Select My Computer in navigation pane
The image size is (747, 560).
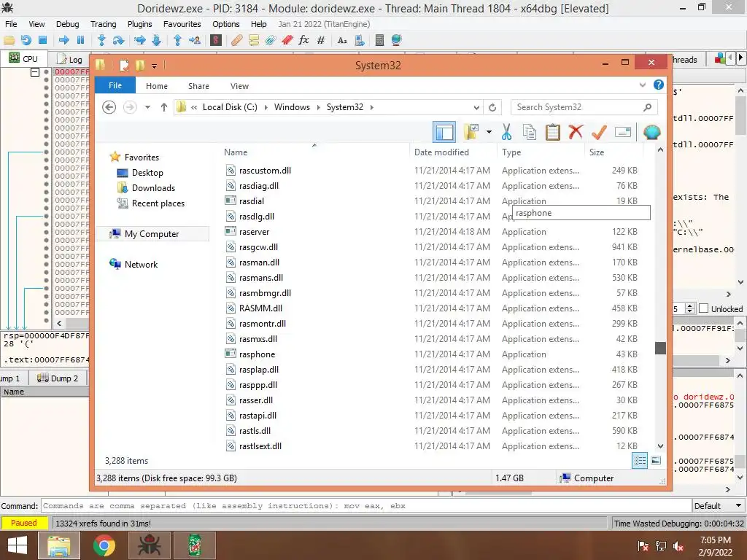152,234
